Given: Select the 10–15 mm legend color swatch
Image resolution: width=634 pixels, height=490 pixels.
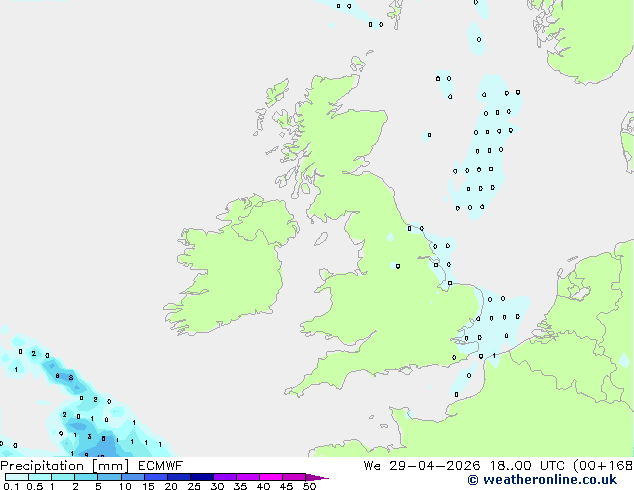Looking at the screenshot, I should 132,477.
